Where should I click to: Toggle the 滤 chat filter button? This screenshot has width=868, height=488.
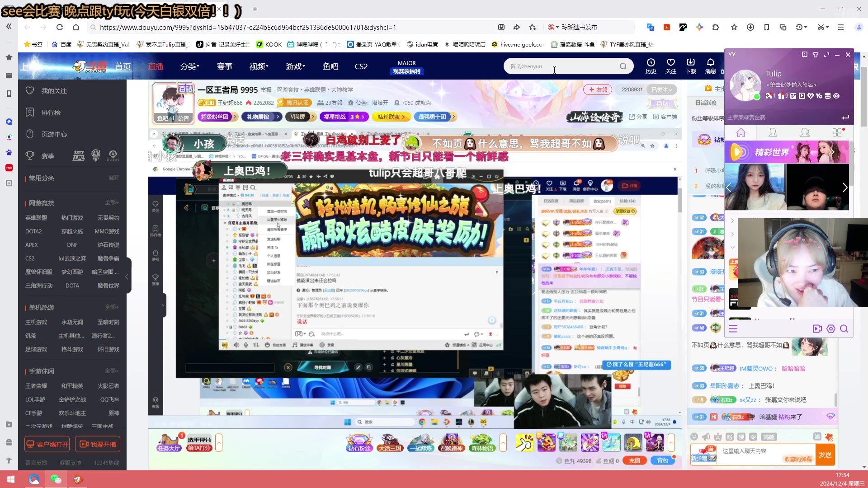click(816, 436)
